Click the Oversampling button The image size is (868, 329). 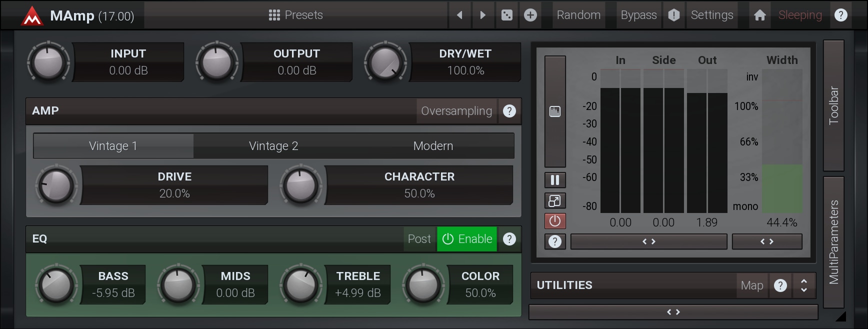[x=456, y=111]
